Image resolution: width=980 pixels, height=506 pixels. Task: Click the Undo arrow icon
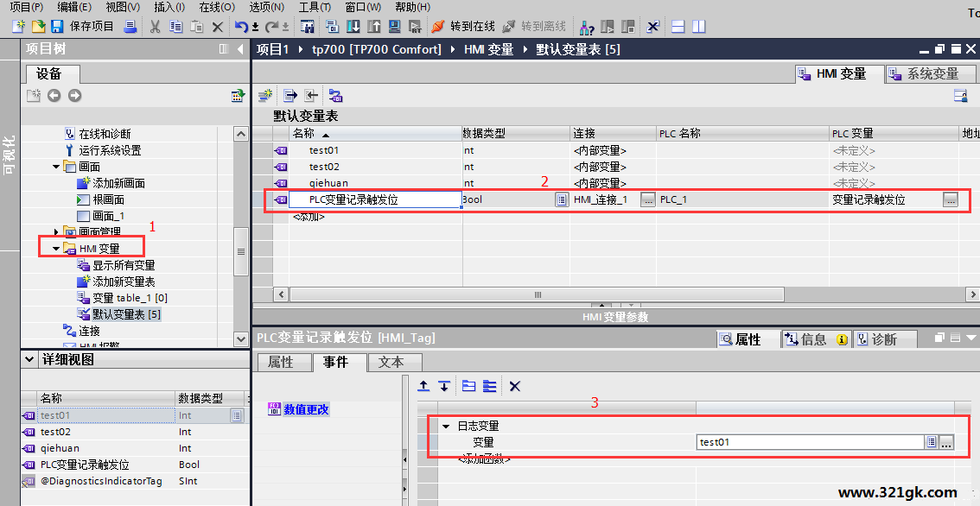tap(241, 26)
